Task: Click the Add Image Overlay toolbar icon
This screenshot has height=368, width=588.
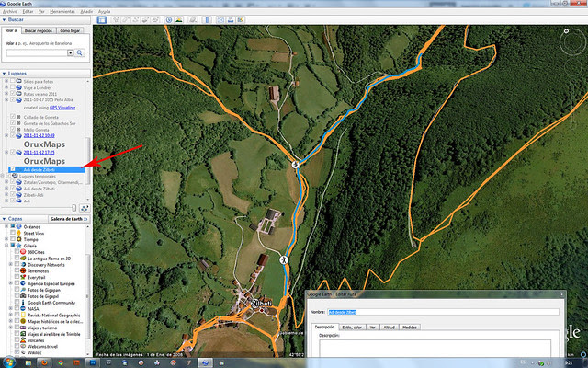Action: tap(145, 20)
